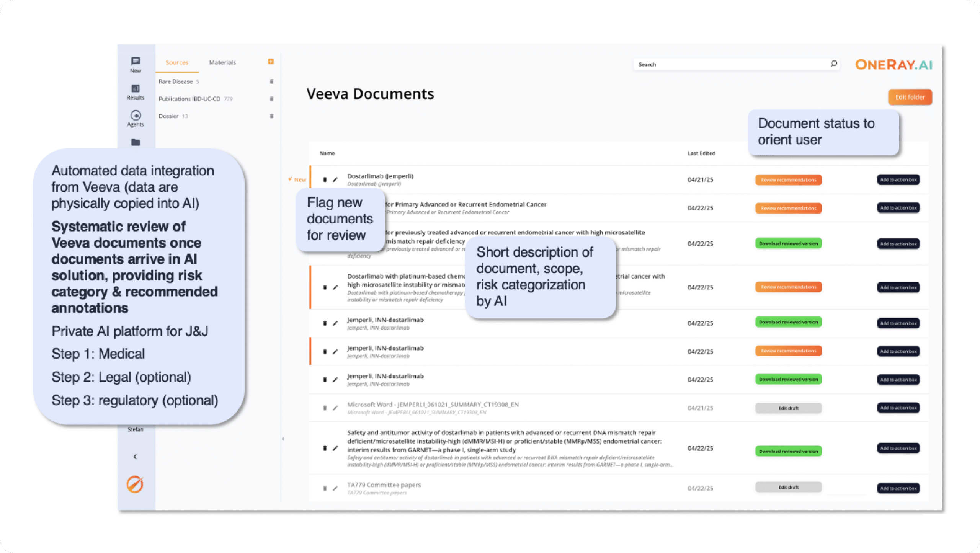Click the New chat icon in sidebar
Viewport: 980px width, 553px height.
pyautogui.click(x=135, y=61)
